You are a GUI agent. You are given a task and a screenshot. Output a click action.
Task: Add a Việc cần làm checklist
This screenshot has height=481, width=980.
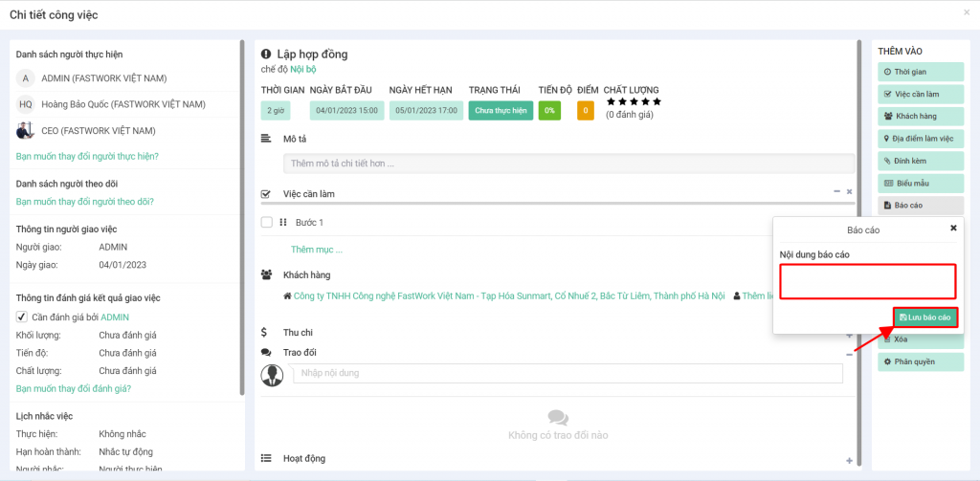(920, 94)
